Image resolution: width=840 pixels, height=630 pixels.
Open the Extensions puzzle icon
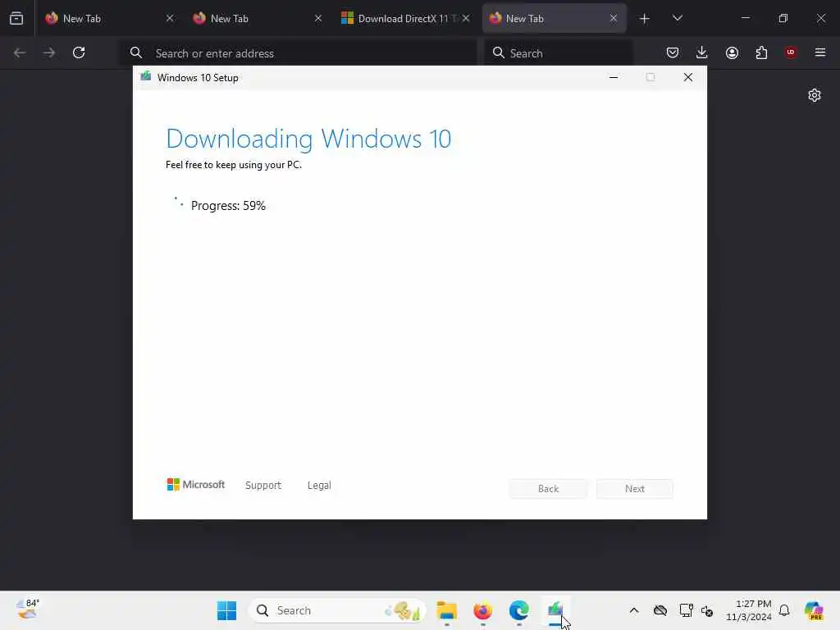click(761, 52)
